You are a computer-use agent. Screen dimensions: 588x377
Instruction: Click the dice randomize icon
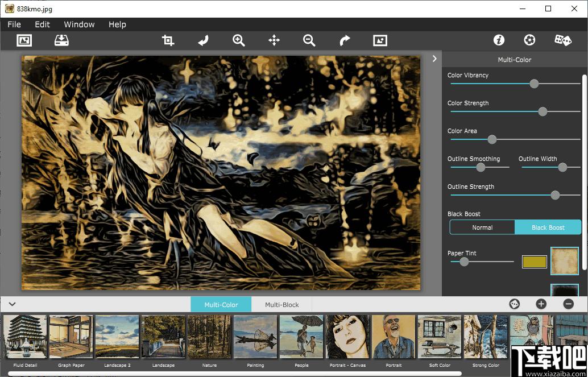coord(563,40)
